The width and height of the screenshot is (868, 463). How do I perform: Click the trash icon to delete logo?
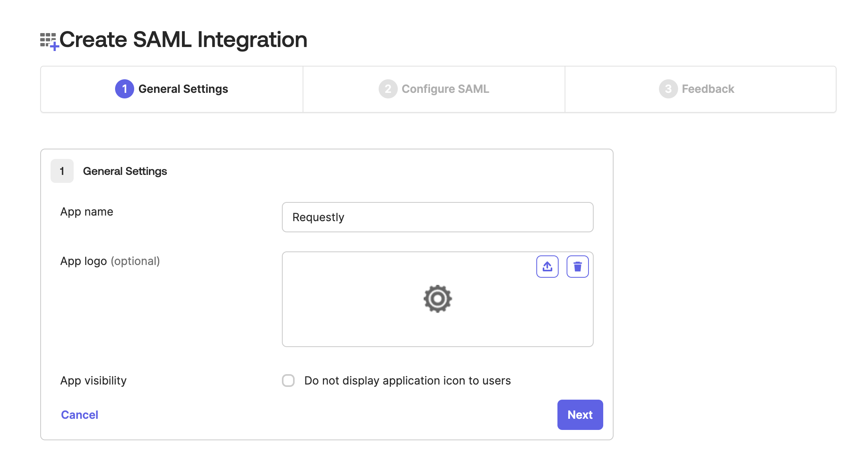coord(577,267)
